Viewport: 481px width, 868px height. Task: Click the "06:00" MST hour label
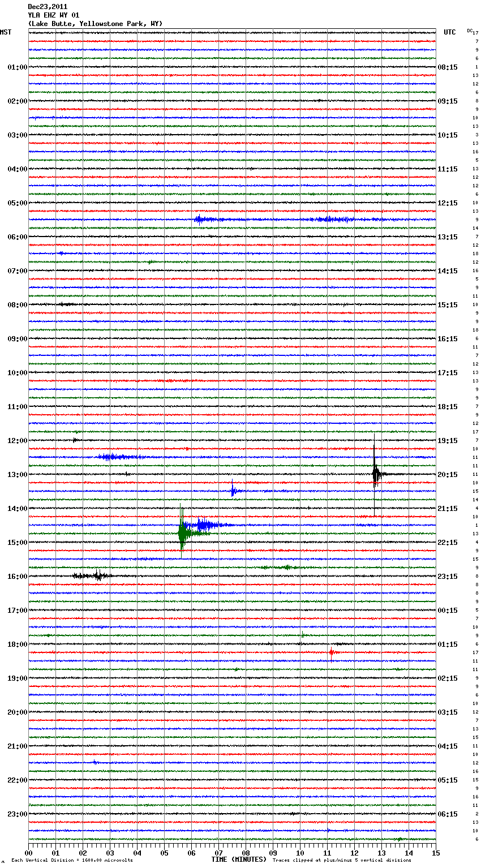18,237
